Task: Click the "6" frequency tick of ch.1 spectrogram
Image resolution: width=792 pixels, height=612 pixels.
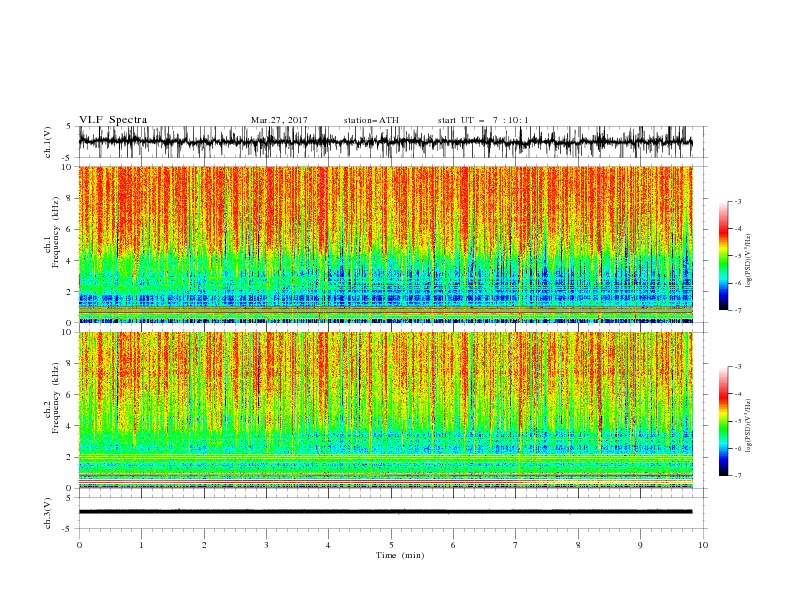Action: tap(70, 229)
